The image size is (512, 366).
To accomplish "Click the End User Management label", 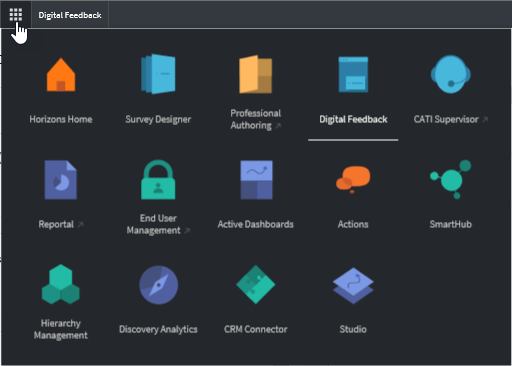I will (x=154, y=224).
